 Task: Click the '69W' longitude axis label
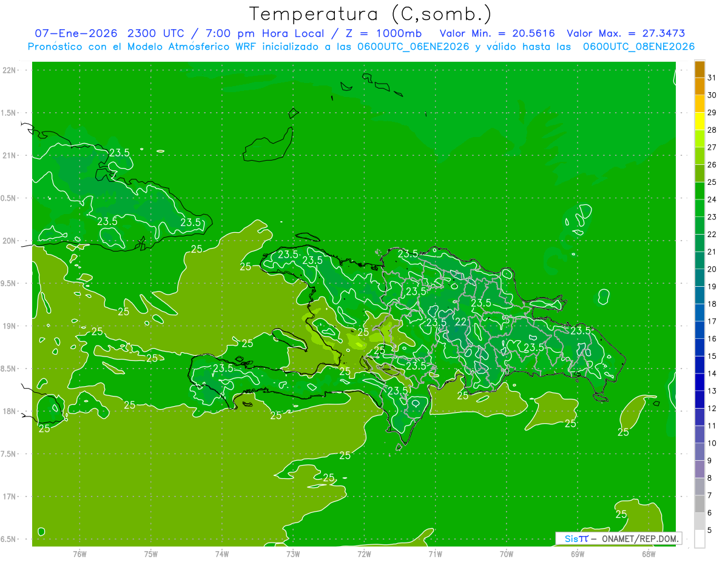pyautogui.click(x=578, y=554)
